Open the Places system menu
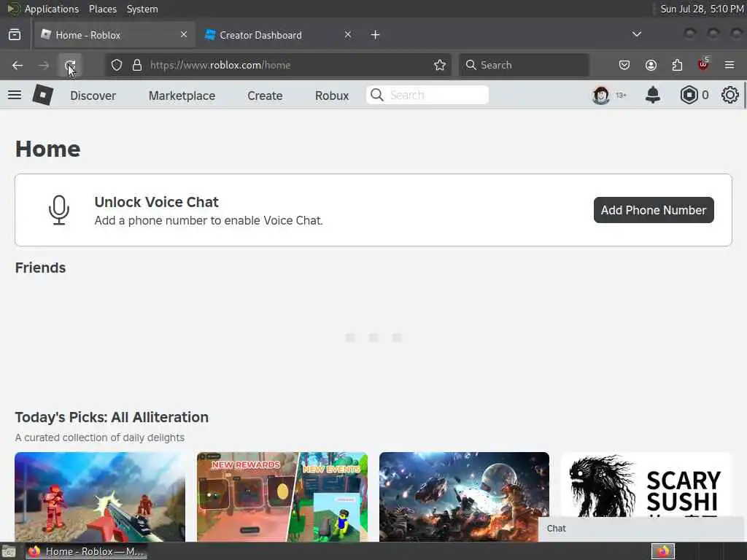Viewport: 747px width, 560px height. (x=103, y=9)
